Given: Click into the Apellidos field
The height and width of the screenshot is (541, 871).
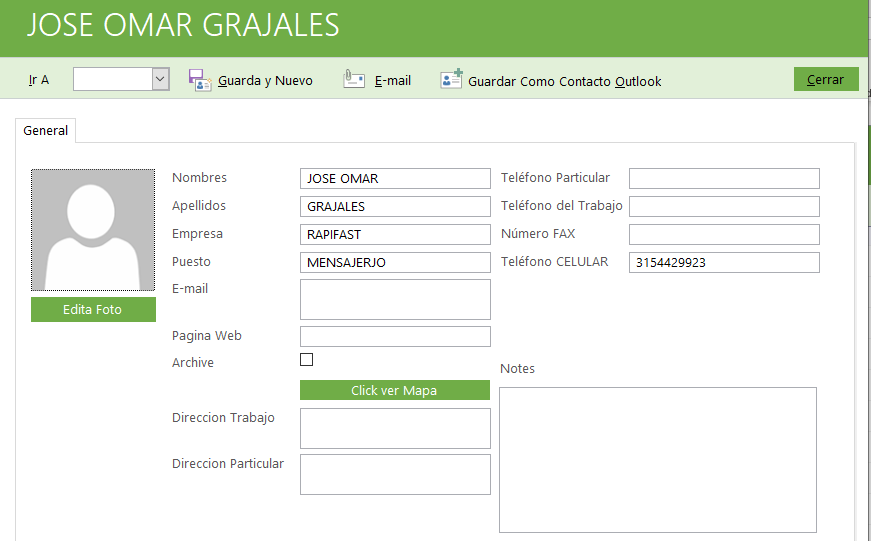Looking at the screenshot, I should [394, 207].
